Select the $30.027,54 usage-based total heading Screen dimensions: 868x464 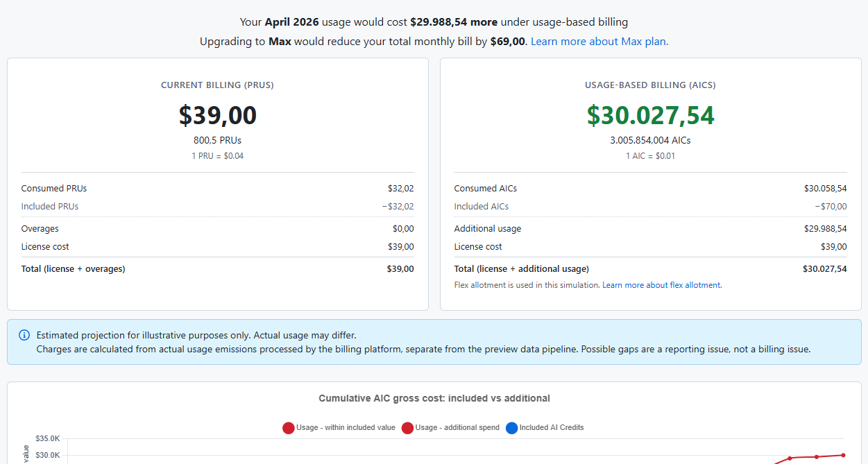650,115
